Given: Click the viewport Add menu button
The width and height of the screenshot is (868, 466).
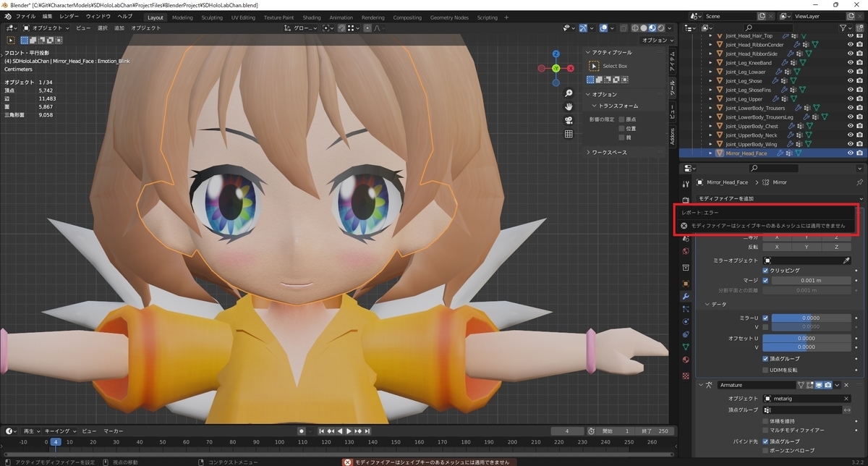Looking at the screenshot, I should point(119,28).
